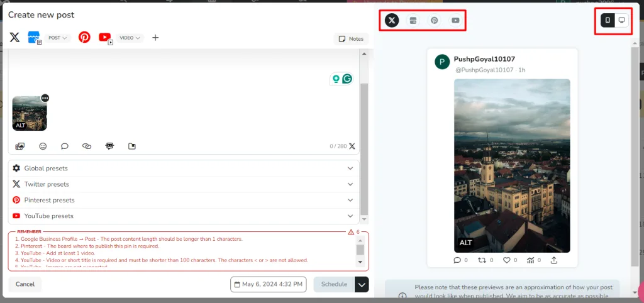Add another account with the plus icon
This screenshot has width=644, height=303.
155,38
